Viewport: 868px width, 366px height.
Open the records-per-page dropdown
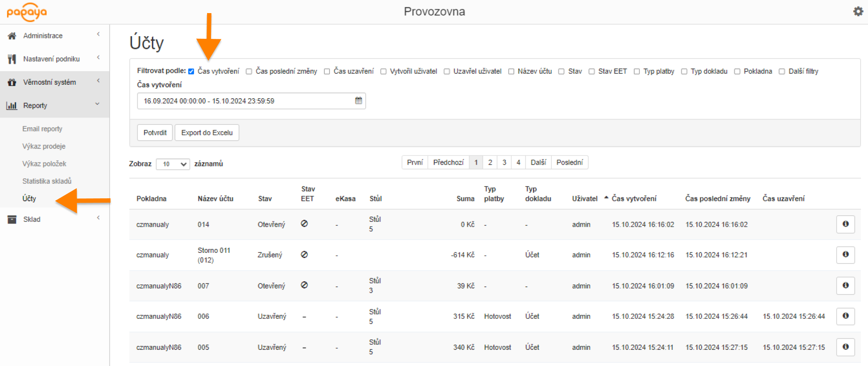tap(173, 164)
